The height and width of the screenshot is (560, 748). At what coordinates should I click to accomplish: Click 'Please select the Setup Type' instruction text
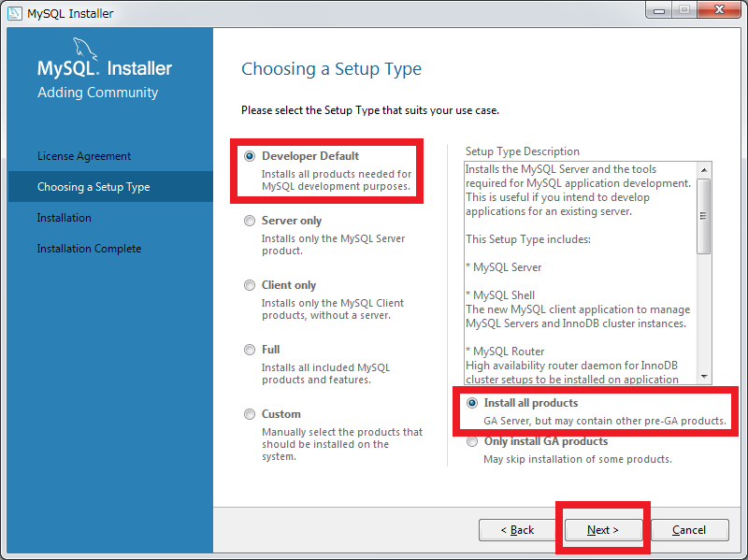tap(370, 110)
